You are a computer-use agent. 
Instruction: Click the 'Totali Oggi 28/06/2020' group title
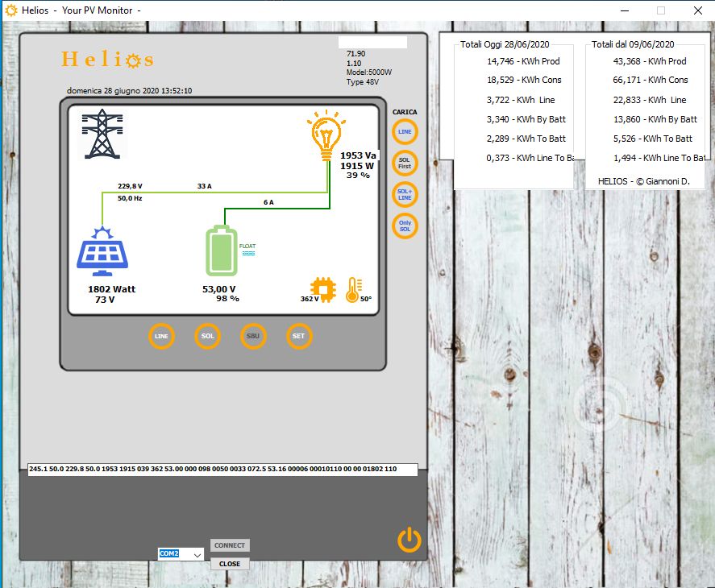pyautogui.click(x=505, y=44)
